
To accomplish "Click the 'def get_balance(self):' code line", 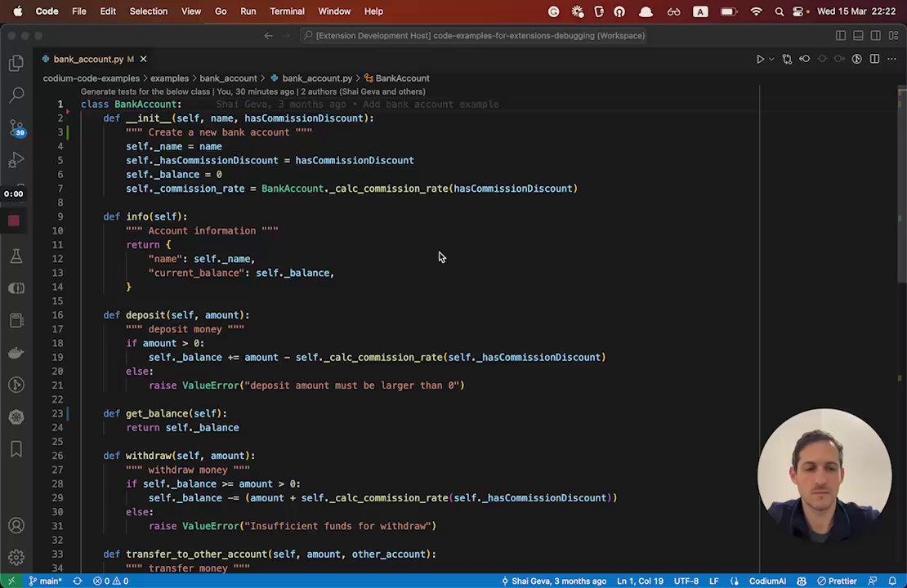I will (165, 413).
